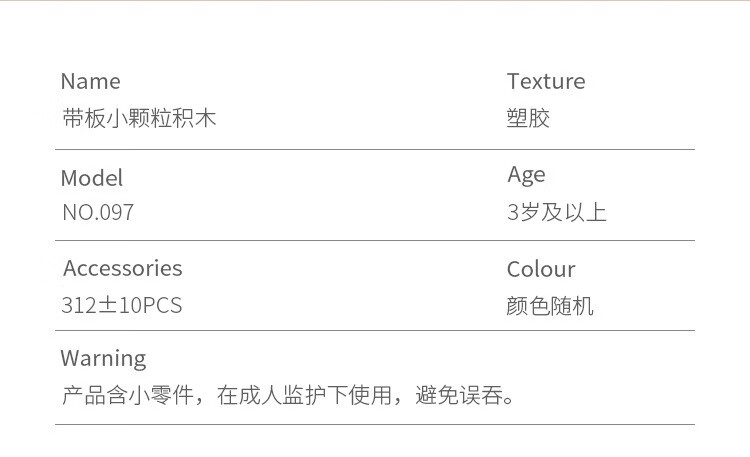Select the 312±10PCS piece count

click(x=122, y=305)
